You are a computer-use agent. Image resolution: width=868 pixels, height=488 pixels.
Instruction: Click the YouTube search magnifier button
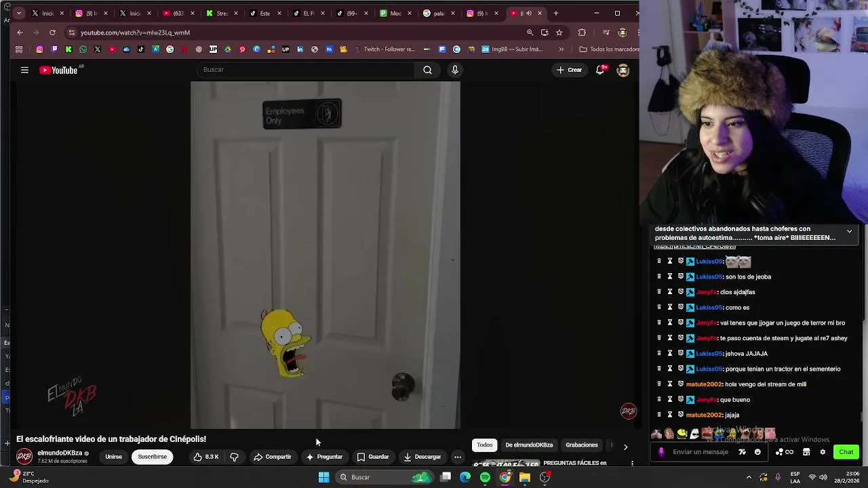tap(427, 70)
